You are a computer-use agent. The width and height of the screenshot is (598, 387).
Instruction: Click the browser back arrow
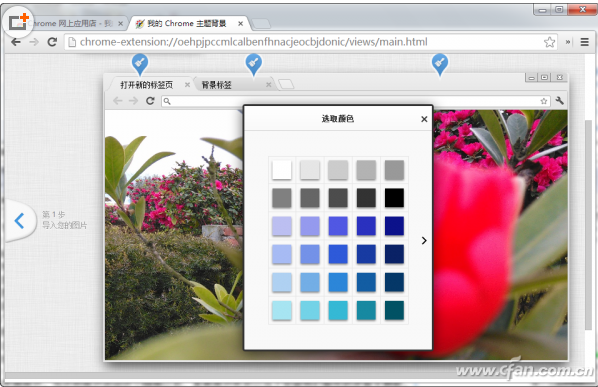[x=16, y=42]
